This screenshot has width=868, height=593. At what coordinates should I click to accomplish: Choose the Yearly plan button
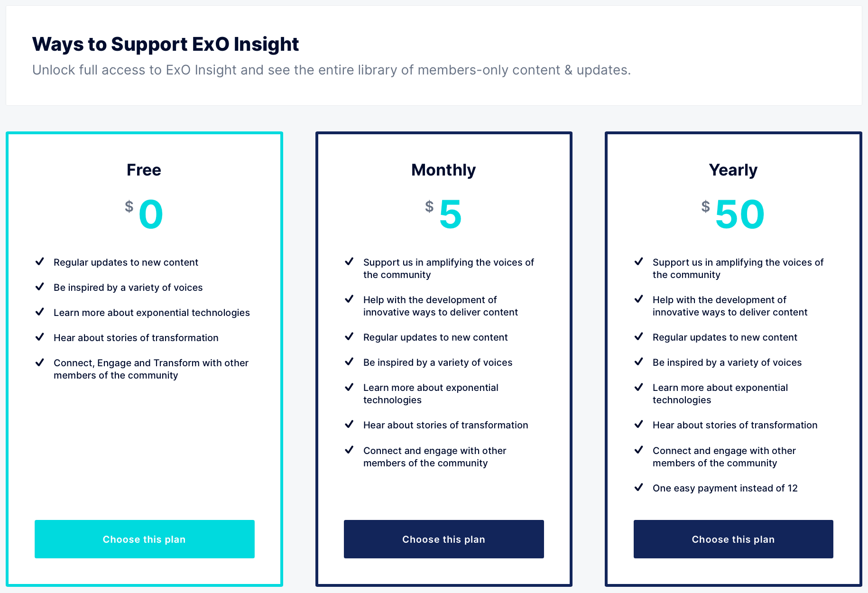pyautogui.click(x=733, y=539)
